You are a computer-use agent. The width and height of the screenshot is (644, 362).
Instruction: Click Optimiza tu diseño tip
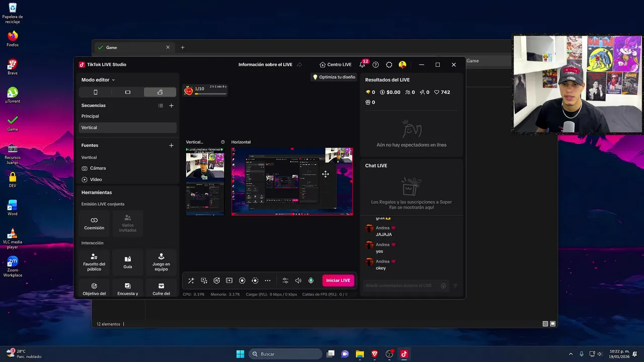(334, 77)
